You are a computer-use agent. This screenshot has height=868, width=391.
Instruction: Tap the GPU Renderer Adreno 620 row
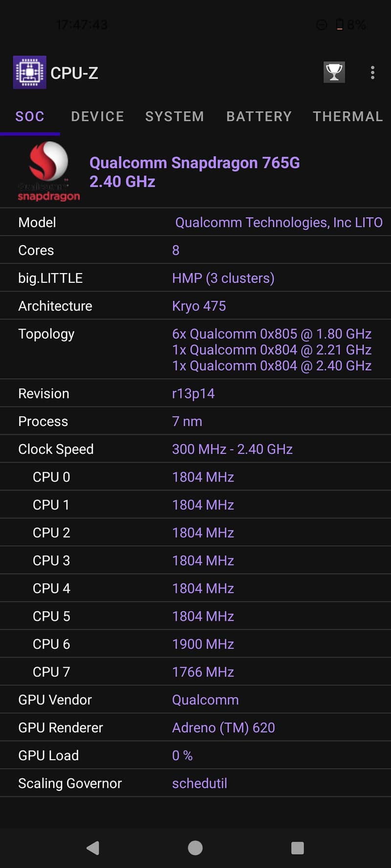tap(195, 727)
